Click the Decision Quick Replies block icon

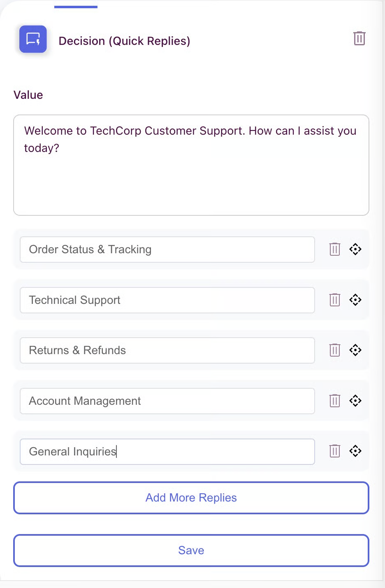[x=33, y=39]
